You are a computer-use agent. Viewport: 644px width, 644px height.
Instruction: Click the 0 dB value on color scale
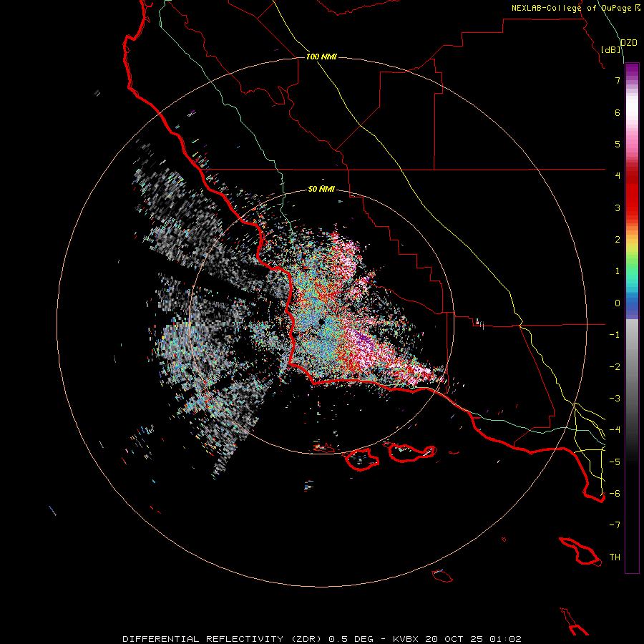point(618,303)
